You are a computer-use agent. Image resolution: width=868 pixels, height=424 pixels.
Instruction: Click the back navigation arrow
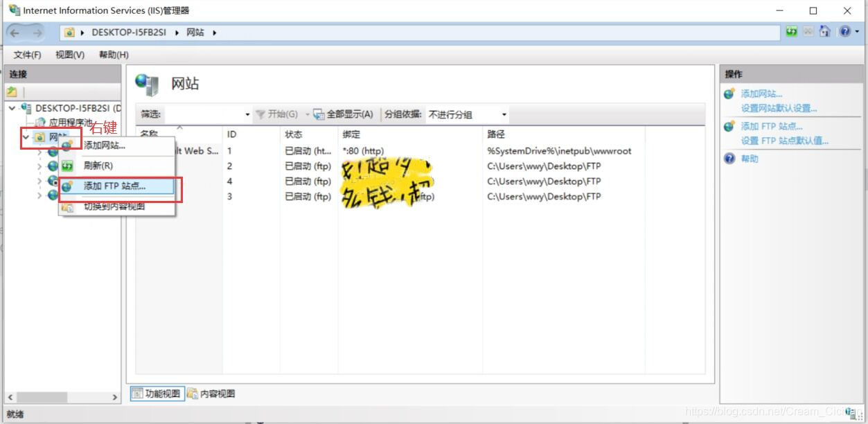tap(15, 33)
